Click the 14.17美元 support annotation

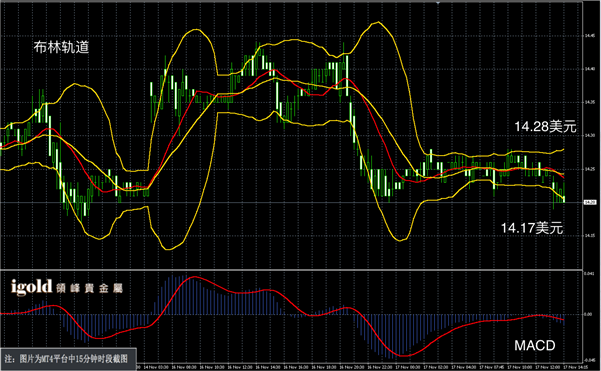[x=532, y=228]
